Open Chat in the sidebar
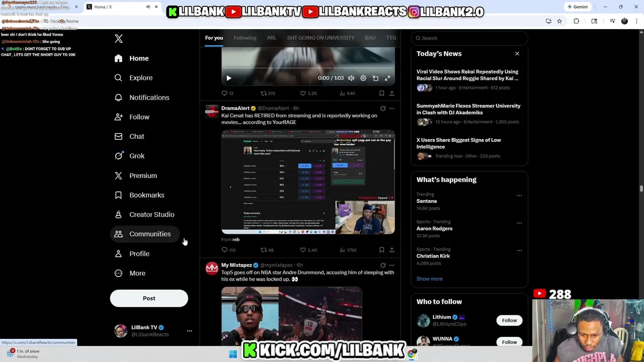Image resolution: width=644 pixels, height=362 pixels. click(129, 136)
